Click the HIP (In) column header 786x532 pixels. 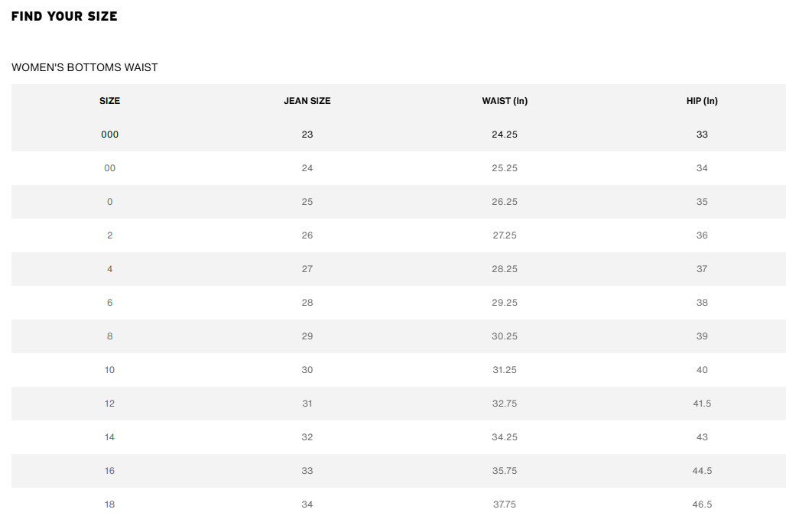tap(702, 101)
